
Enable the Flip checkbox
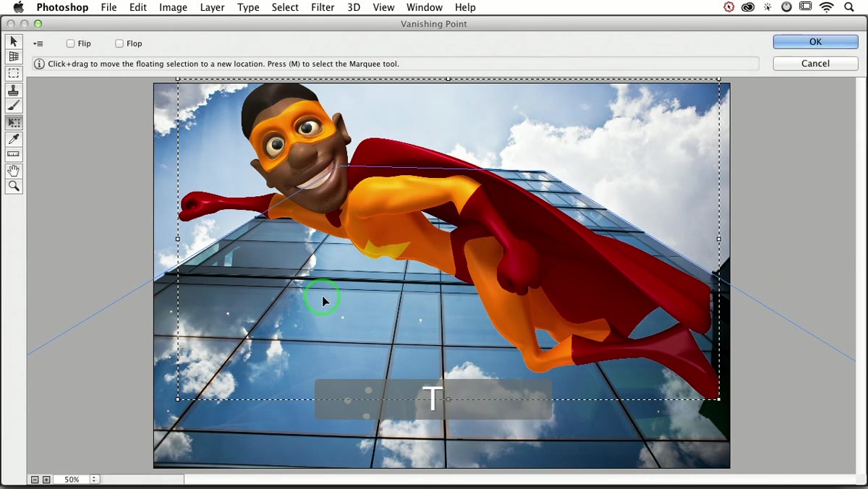[x=70, y=43]
